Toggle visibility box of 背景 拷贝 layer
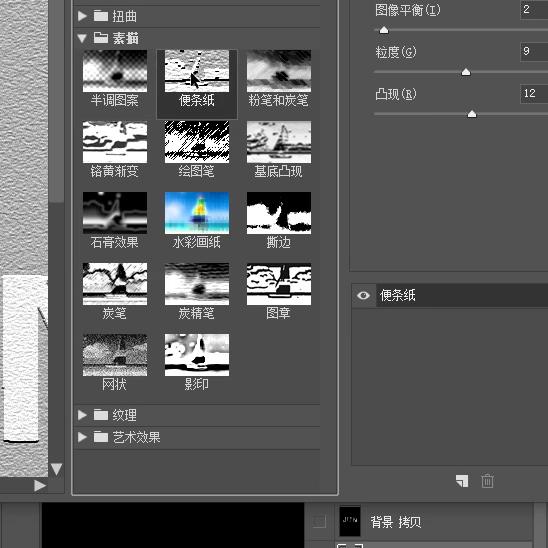The image size is (548, 548). (x=319, y=522)
